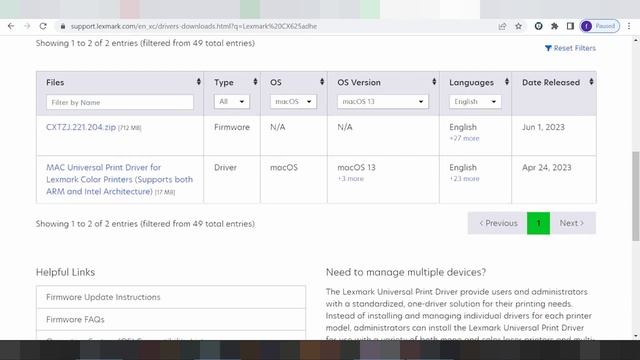Viewport: 640px width, 360px height.
Task: Click the scrollbar up arrow
Action: 636,40
